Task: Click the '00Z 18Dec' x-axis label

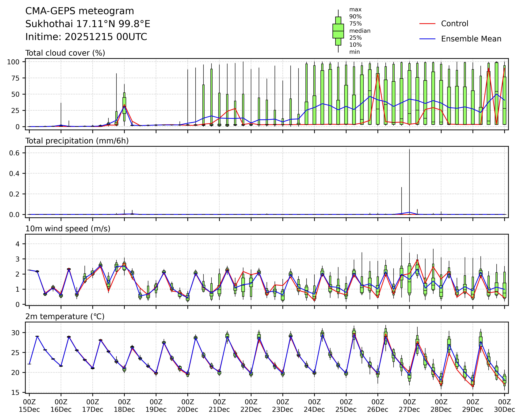Action: point(124,406)
